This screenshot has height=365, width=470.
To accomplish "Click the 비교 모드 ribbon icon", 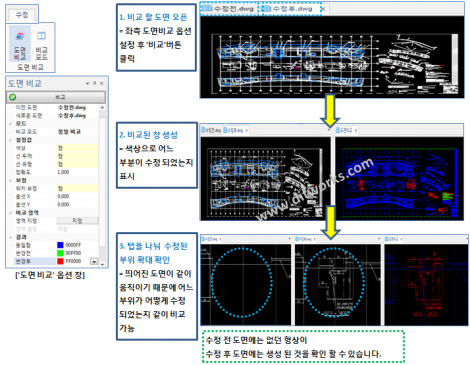I will tap(41, 45).
